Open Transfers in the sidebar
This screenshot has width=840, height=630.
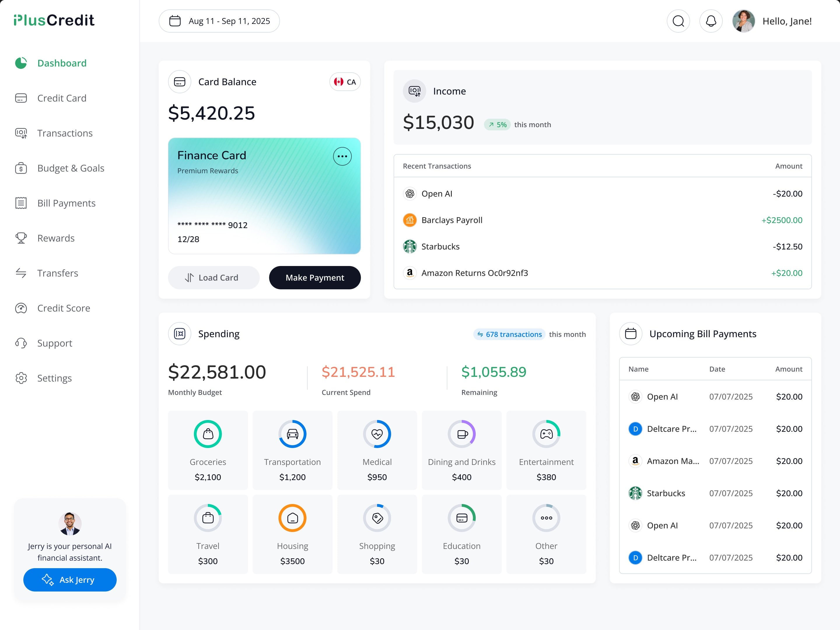(47, 273)
